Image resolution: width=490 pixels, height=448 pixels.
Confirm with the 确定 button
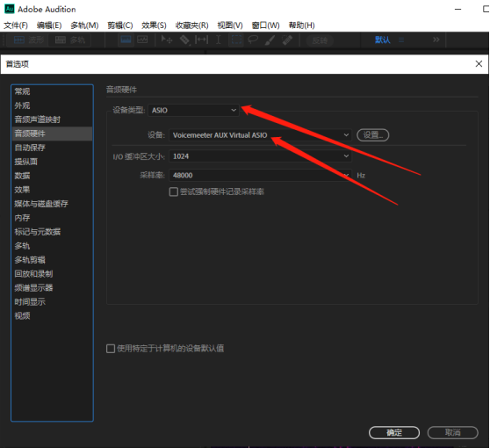click(x=394, y=433)
